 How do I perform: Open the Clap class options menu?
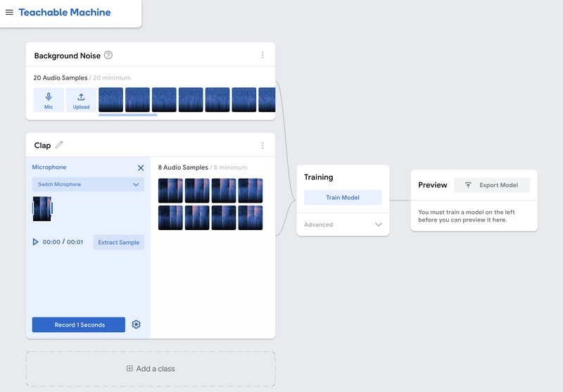point(262,146)
